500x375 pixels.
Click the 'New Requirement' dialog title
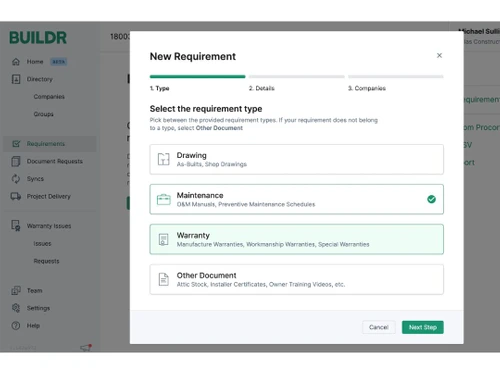(193, 56)
